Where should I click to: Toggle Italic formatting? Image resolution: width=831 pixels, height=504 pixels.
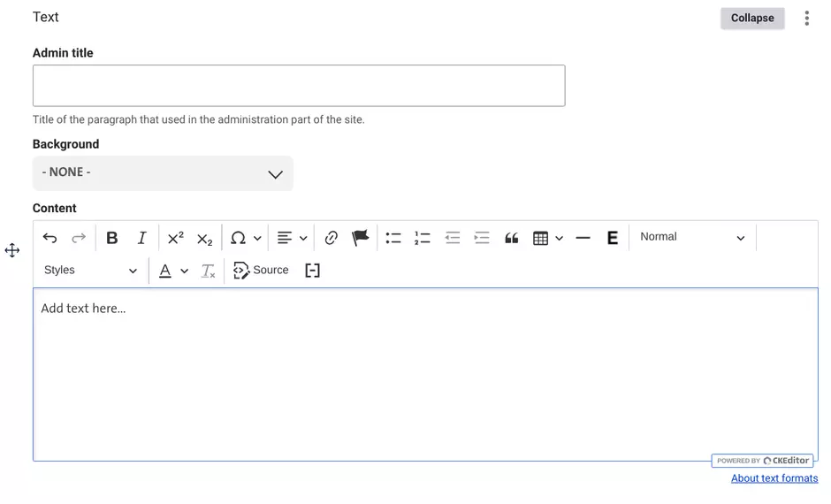141,239
